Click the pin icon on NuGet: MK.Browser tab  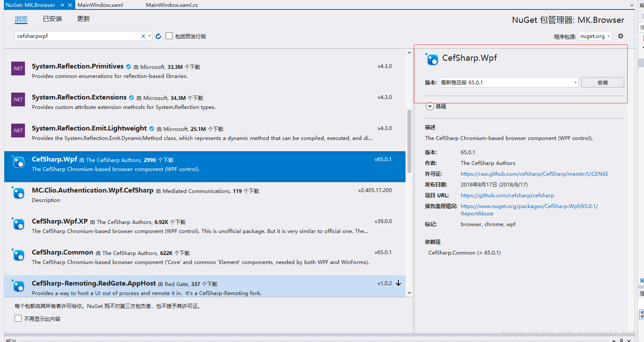click(x=62, y=5)
